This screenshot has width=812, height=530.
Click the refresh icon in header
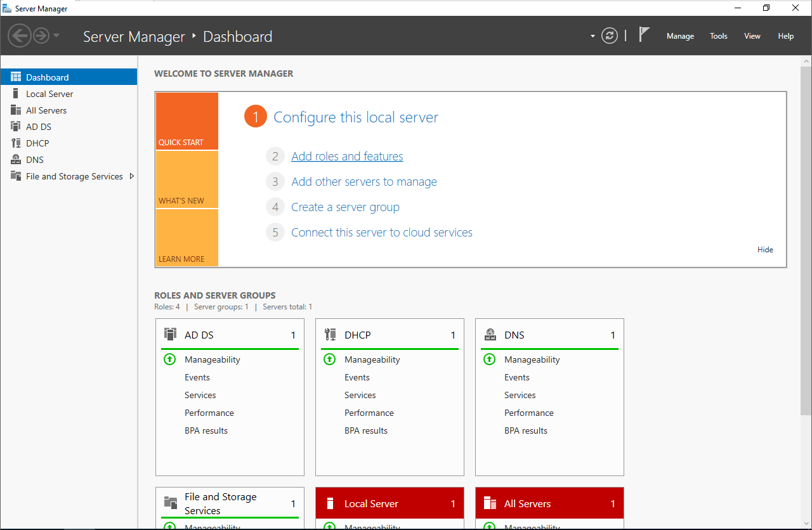point(610,36)
